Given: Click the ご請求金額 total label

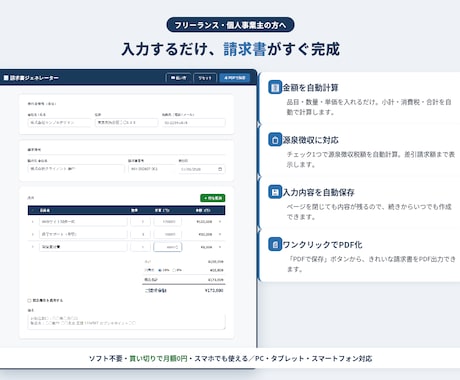Looking at the screenshot, I should coord(156,291).
